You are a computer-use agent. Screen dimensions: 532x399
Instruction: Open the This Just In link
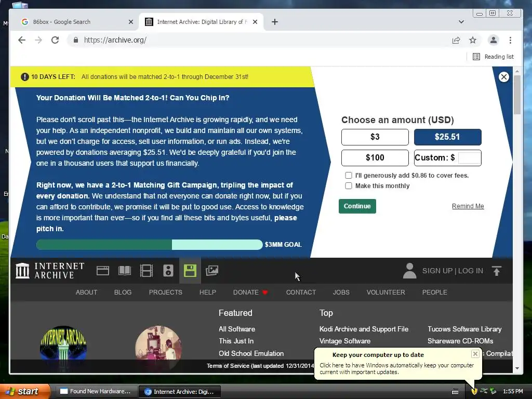click(236, 341)
